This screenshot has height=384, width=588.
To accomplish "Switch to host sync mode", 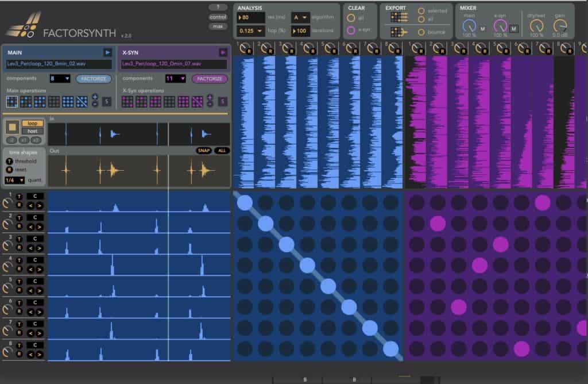I will [x=33, y=131].
